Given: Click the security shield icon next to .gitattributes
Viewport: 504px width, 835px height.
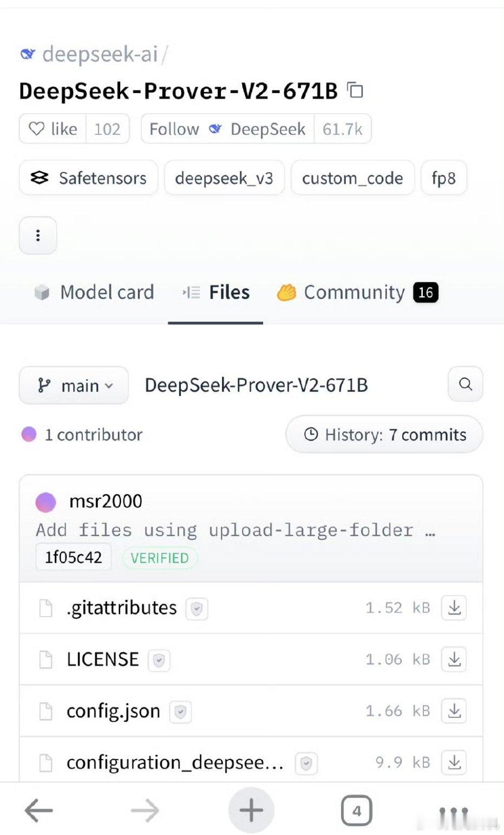Looking at the screenshot, I should pos(197,609).
